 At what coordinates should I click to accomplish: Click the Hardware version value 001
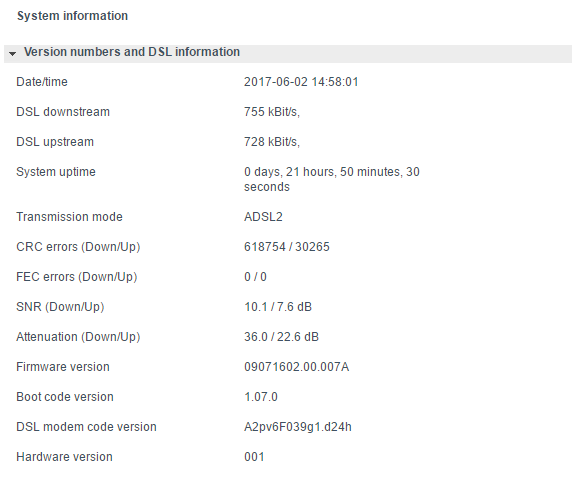[254, 457]
